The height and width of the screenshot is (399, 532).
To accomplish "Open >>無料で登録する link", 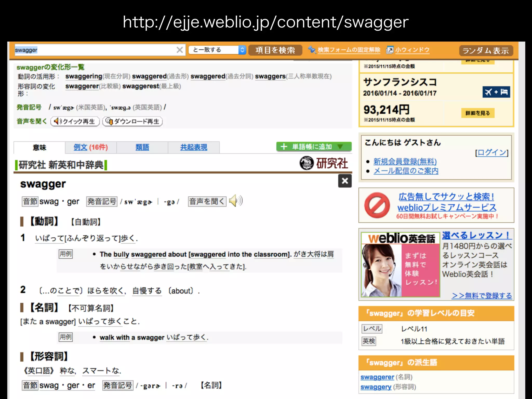I will [482, 296].
